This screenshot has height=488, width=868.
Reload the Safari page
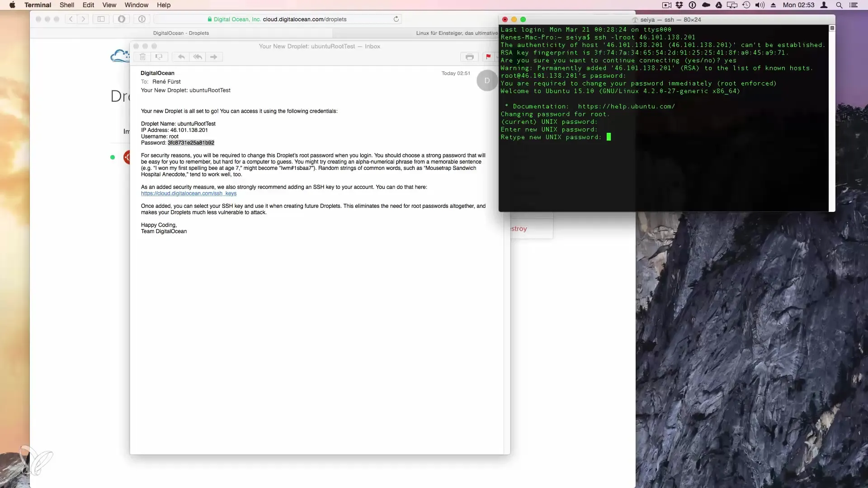coord(396,19)
